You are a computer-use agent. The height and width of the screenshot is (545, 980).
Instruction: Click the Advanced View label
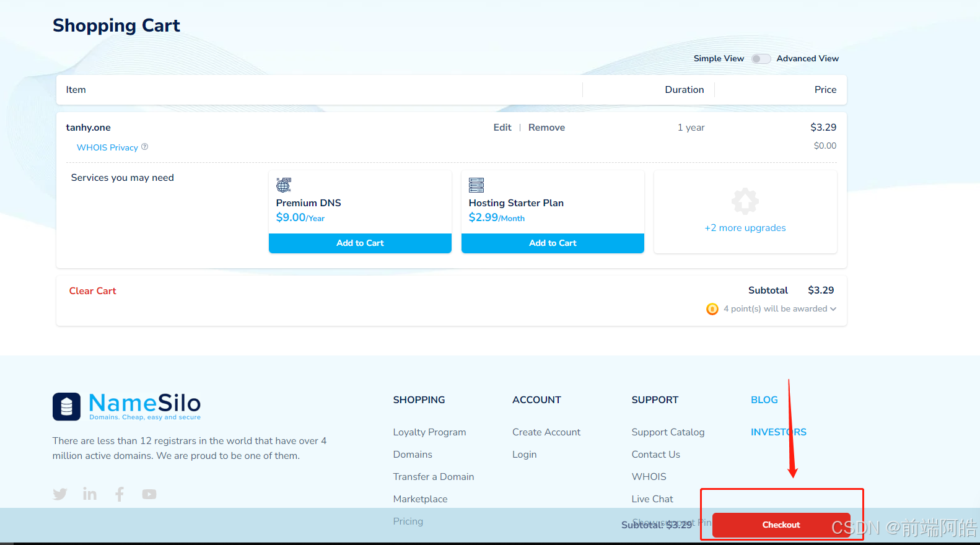[808, 59]
